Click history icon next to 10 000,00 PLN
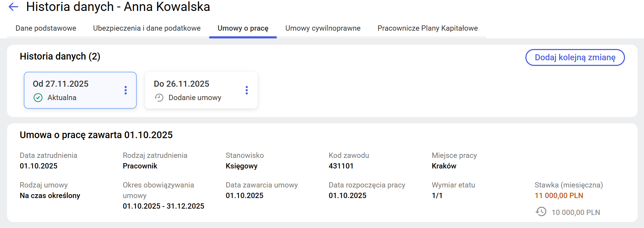 541,211
